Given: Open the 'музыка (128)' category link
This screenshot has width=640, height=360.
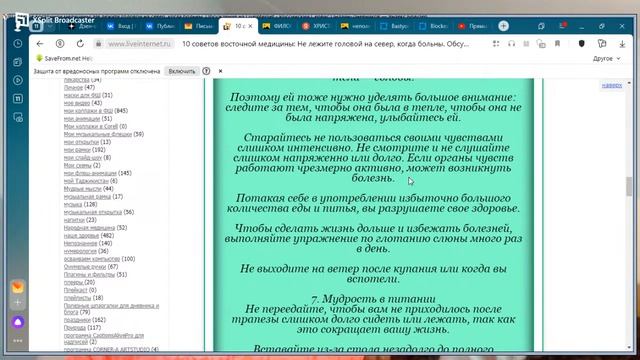Looking at the screenshot, I should coord(80,204).
